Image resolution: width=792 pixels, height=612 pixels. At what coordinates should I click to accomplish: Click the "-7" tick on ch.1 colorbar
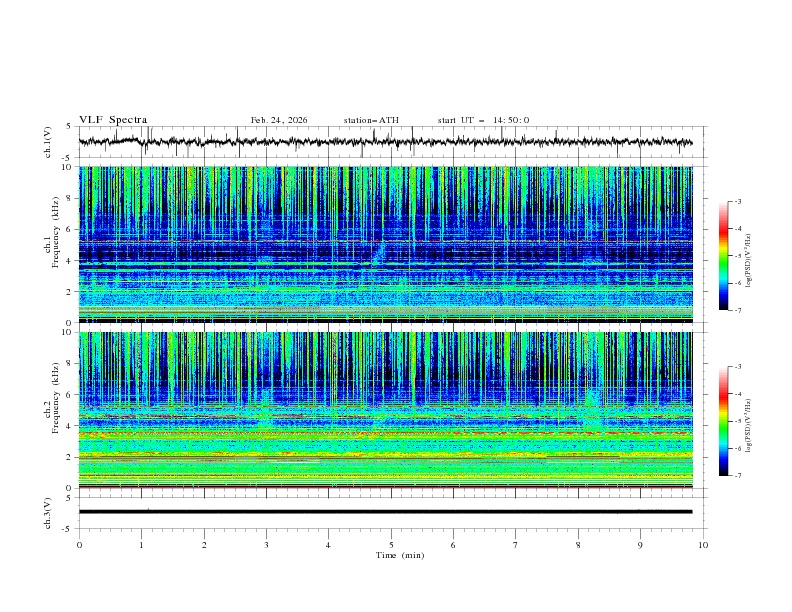(x=738, y=310)
